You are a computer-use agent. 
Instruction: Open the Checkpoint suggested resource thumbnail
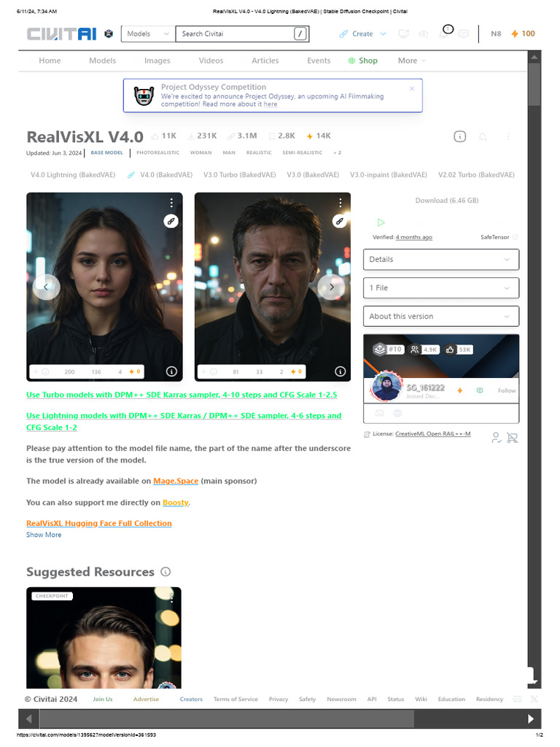coord(104,638)
